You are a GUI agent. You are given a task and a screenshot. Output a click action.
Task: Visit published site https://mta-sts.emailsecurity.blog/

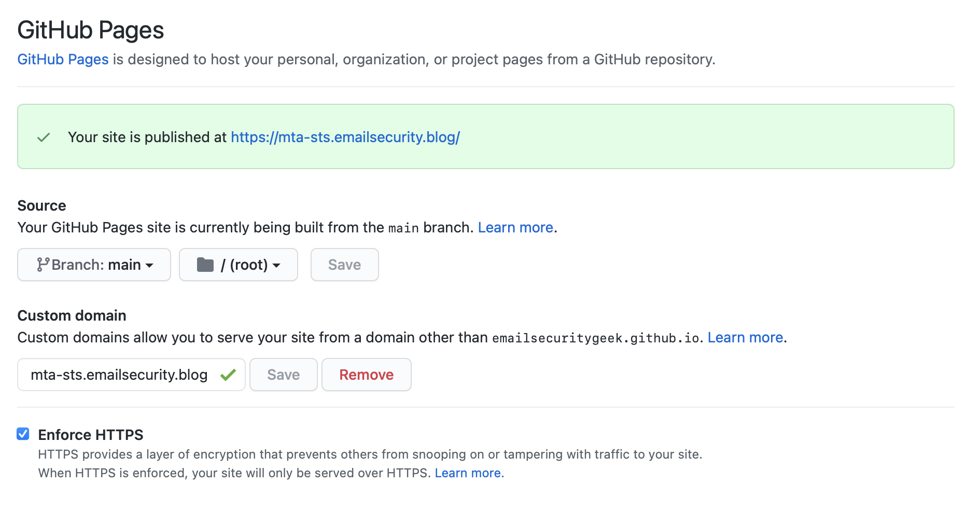(345, 137)
